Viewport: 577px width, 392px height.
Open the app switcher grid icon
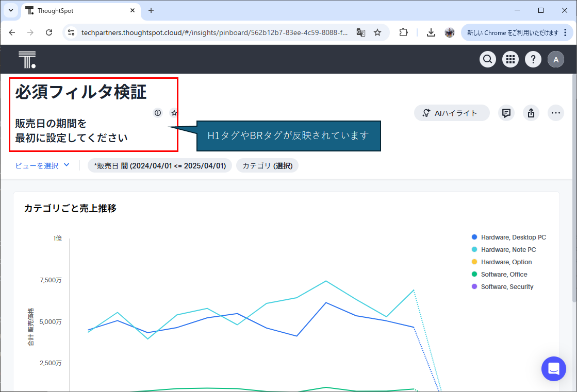click(x=510, y=60)
